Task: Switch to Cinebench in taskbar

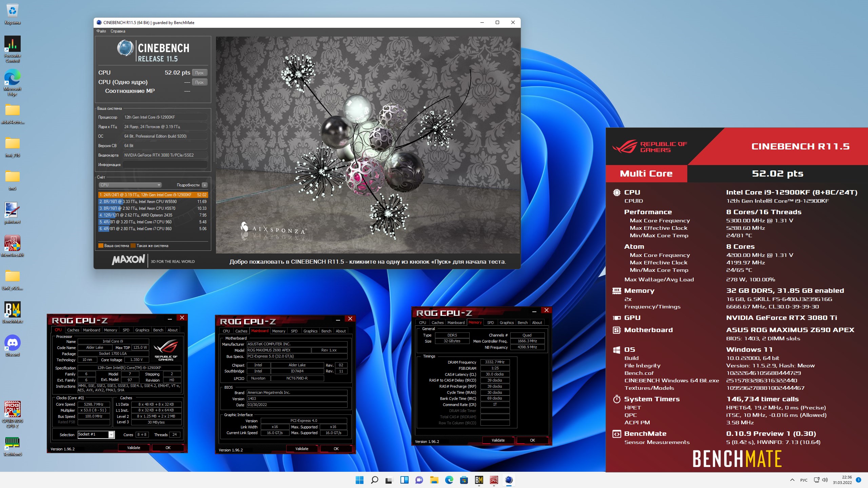Action: point(509,480)
